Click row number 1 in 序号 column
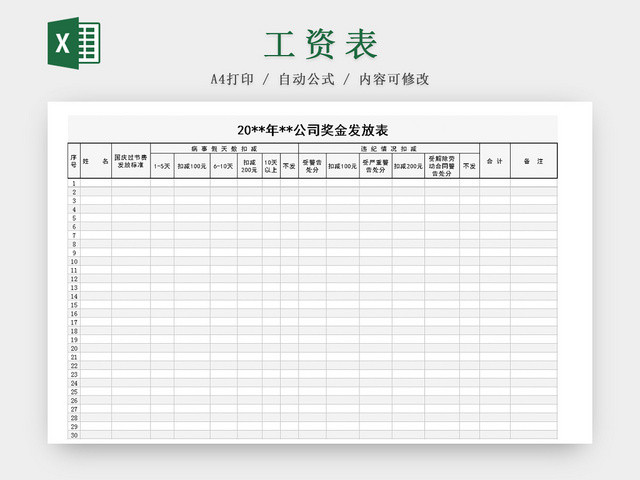 tap(74, 183)
